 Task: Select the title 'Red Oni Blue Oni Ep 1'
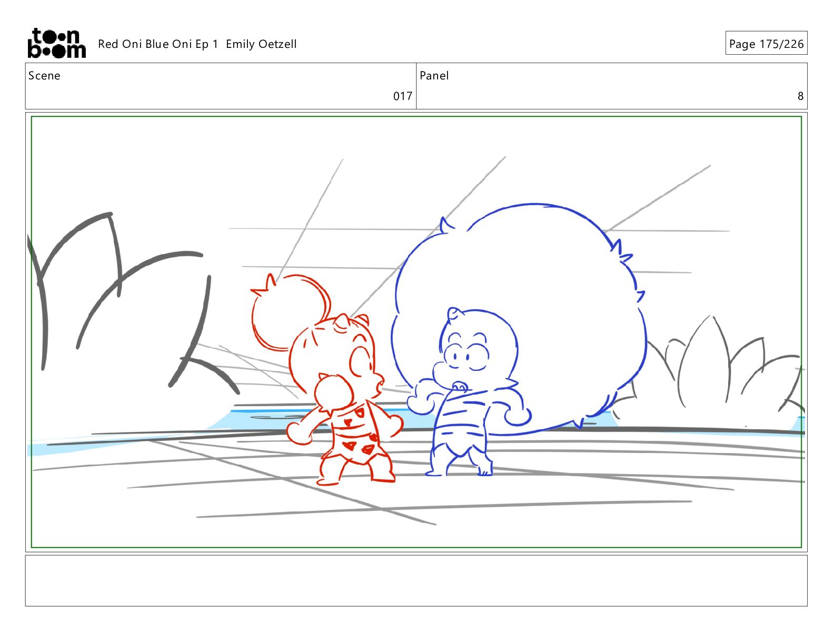(158, 44)
